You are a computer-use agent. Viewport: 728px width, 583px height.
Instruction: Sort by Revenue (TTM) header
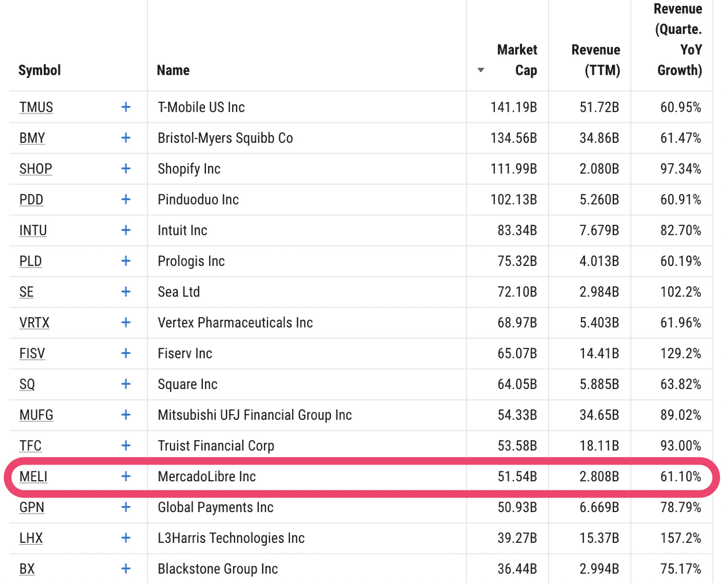point(596,60)
